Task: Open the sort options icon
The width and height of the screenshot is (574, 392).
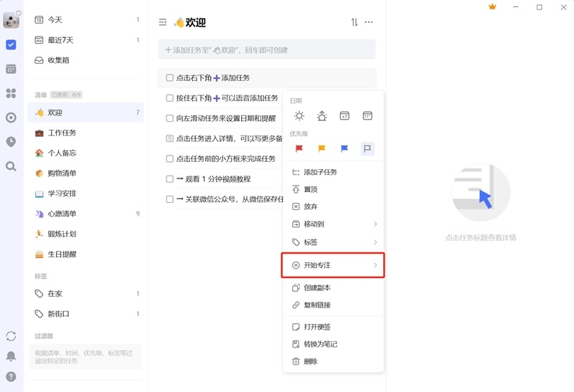Action: coord(354,22)
